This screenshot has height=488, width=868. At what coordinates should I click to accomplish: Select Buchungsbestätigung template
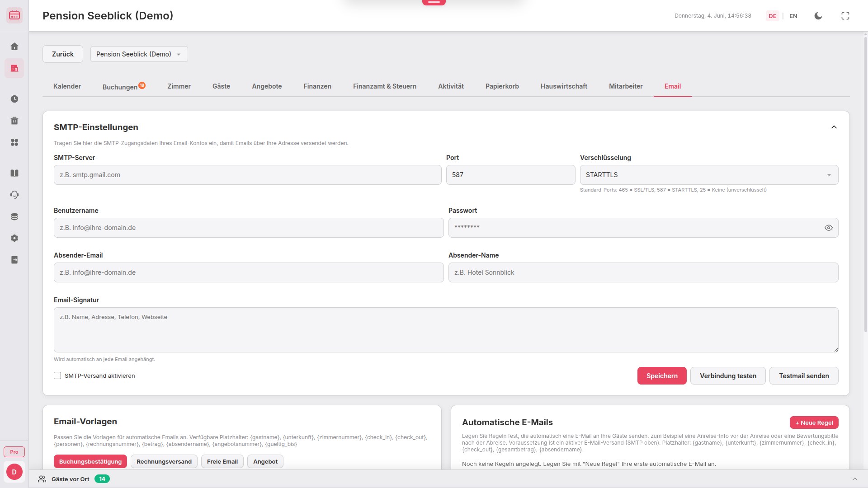pyautogui.click(x=90, y=462)
